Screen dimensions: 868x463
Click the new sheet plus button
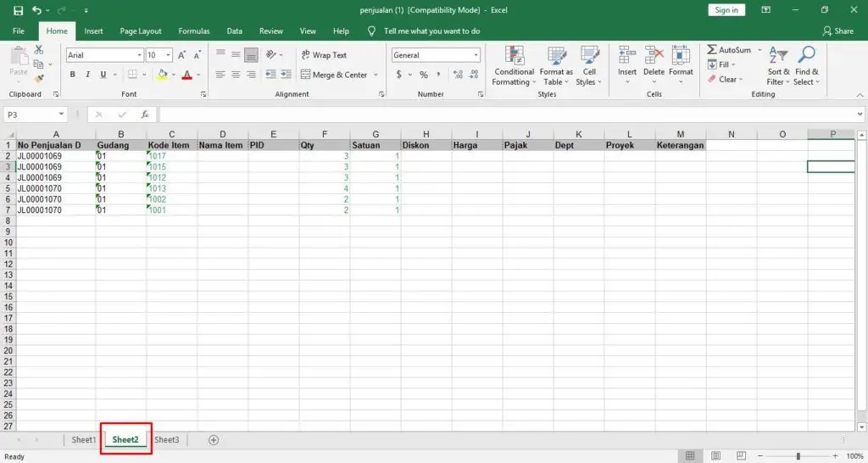(x=214, y=440)
